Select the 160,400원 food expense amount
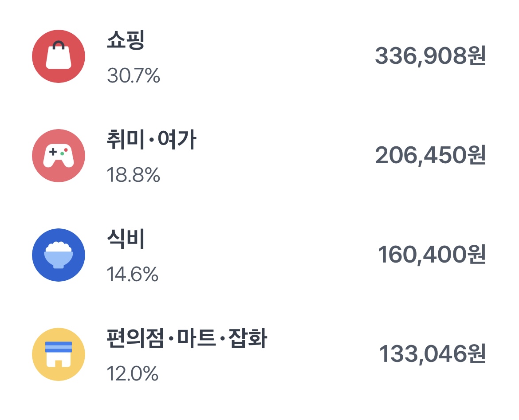The image size is (519, 420). [x=432, y=255]
